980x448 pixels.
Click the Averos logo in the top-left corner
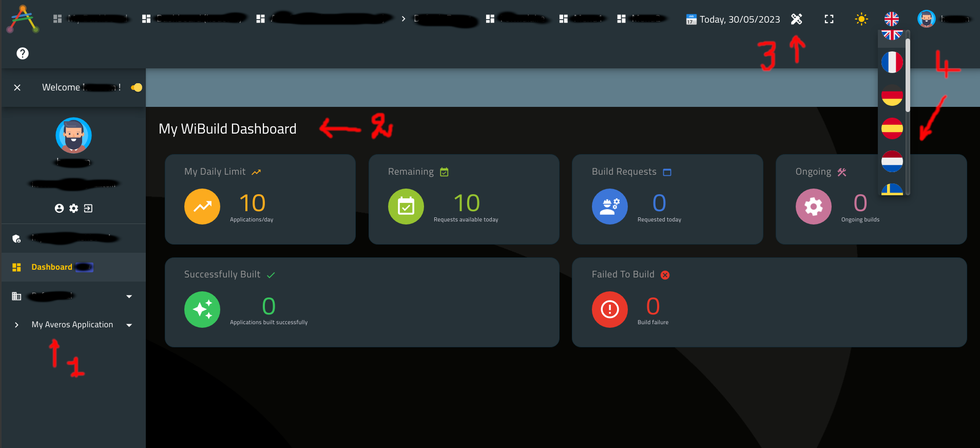(23, 19)
